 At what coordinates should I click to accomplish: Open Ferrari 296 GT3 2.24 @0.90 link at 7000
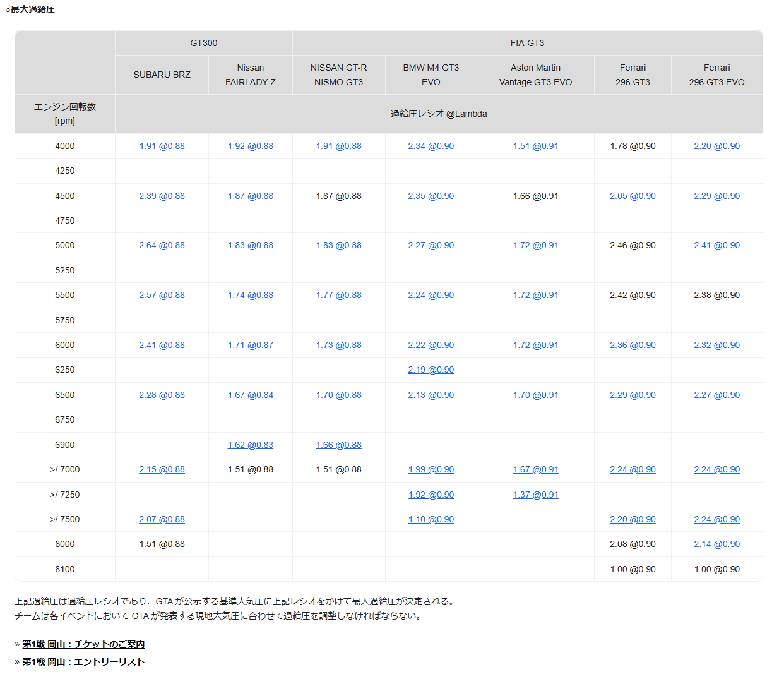(x=633, y=469)
